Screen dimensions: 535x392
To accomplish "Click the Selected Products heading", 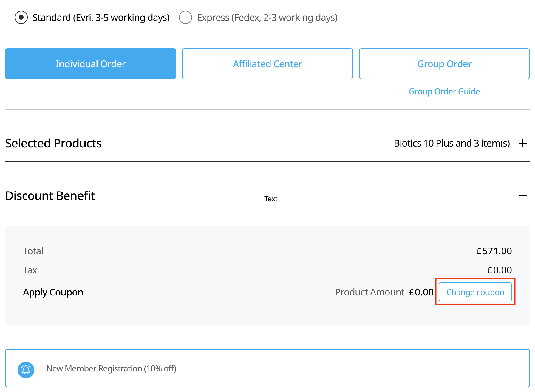I will coord(53,143).
